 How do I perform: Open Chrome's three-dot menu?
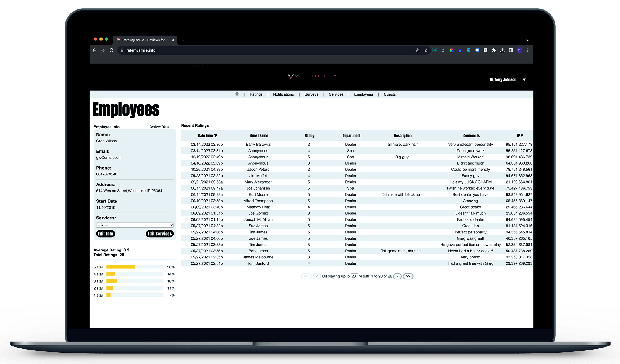(x=528, y=50)
